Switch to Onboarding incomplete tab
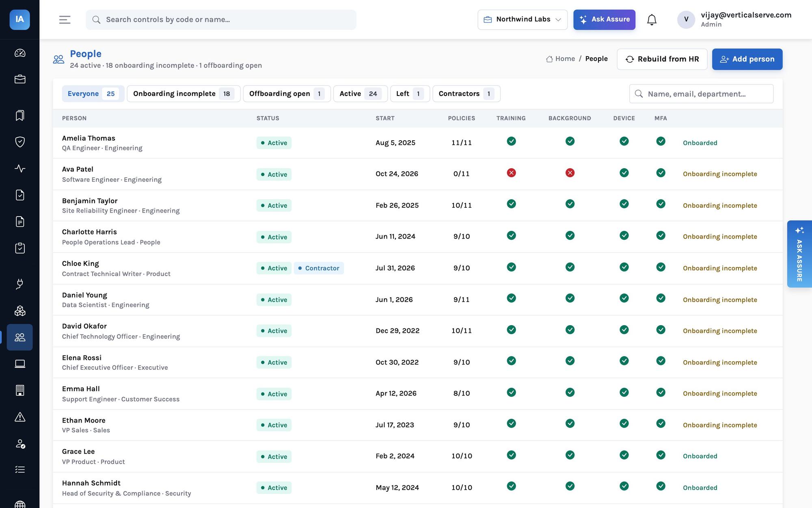Screen dimensions: 812x508 (x=184, y=94)
